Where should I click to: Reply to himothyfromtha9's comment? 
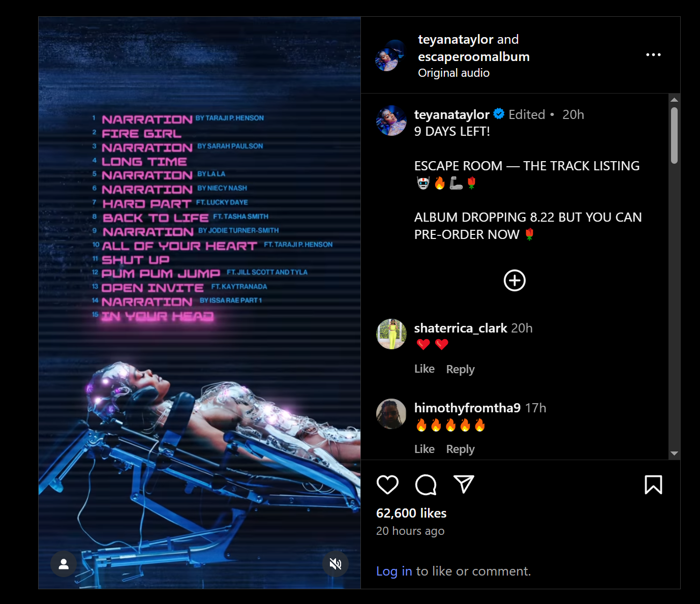tap(461, 449)
